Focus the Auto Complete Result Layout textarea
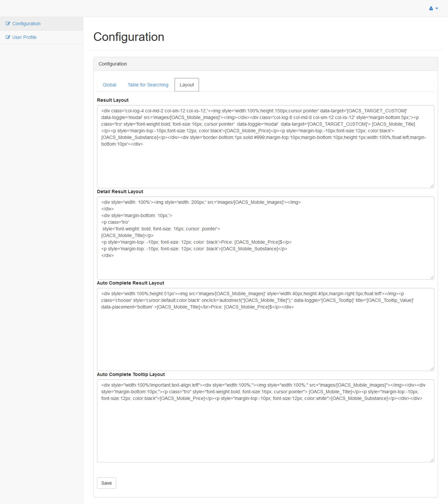448x504 pixels. (265, 339)
